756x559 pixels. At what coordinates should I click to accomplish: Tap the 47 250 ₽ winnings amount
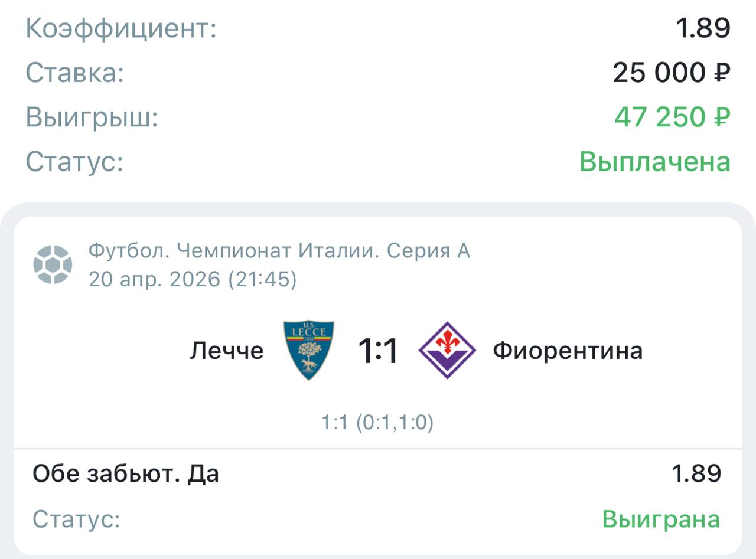coord(672,117)
